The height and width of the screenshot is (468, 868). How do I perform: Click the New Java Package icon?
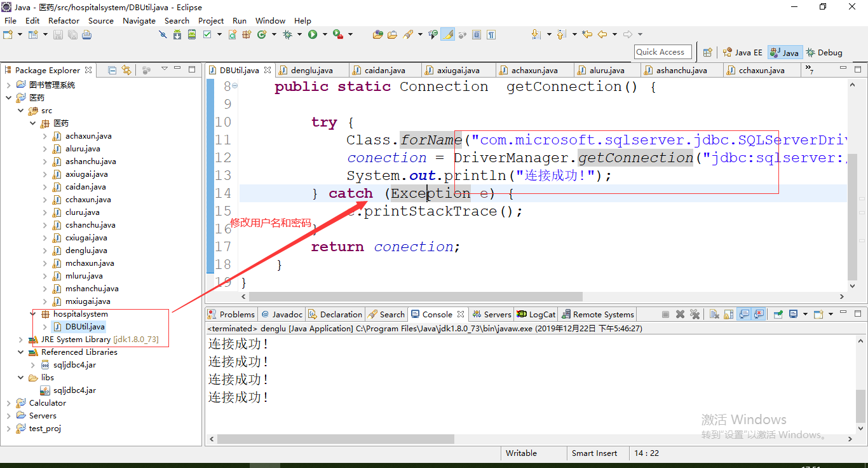tap(247, 34)
